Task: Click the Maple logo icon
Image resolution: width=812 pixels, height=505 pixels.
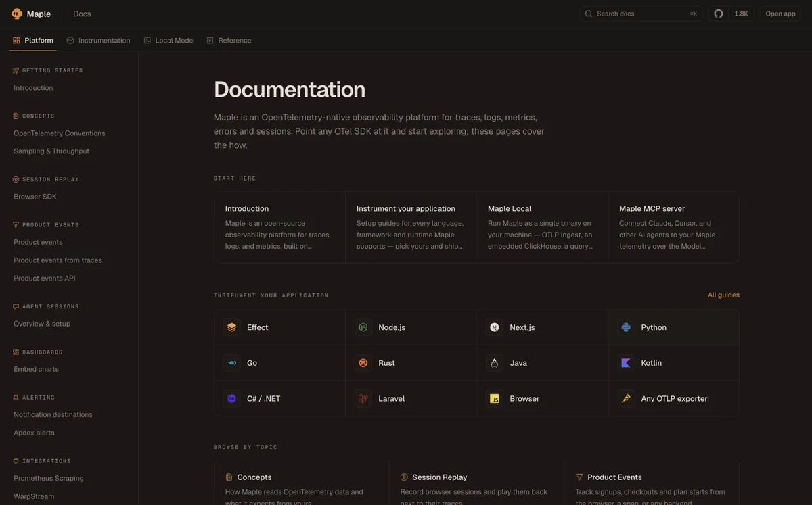Action: point(17,14)
